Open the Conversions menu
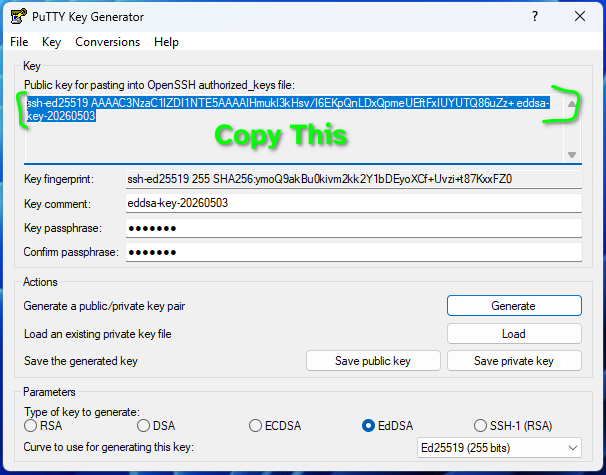Viewport: 606px width, 475px height. [107, 42]
